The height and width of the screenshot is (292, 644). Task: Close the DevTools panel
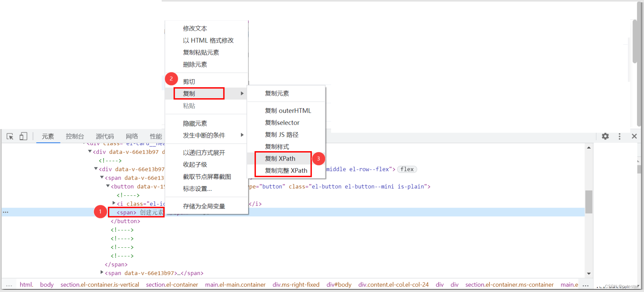[634, 136]
